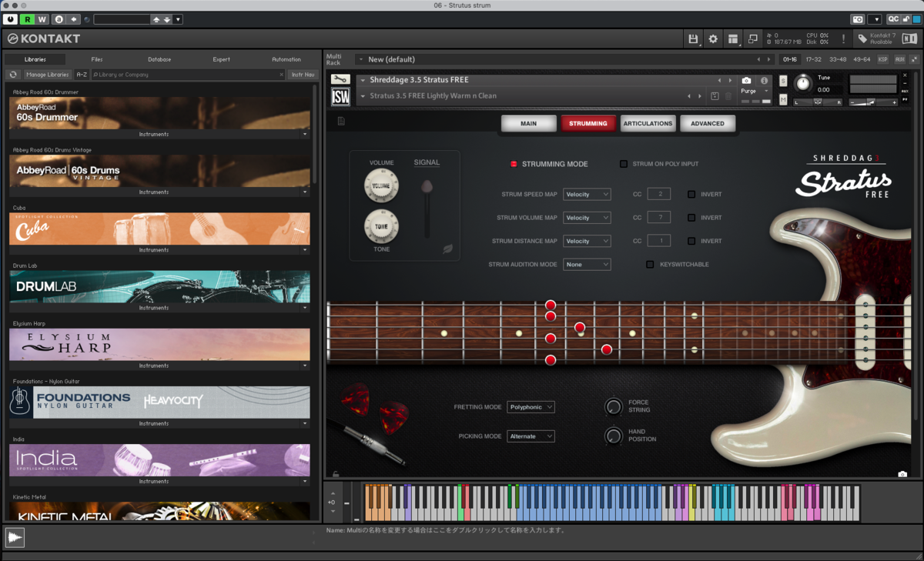This screenshot has height=561, width=924.
Task: Toggle the green R automation read button
Action: 27,18
